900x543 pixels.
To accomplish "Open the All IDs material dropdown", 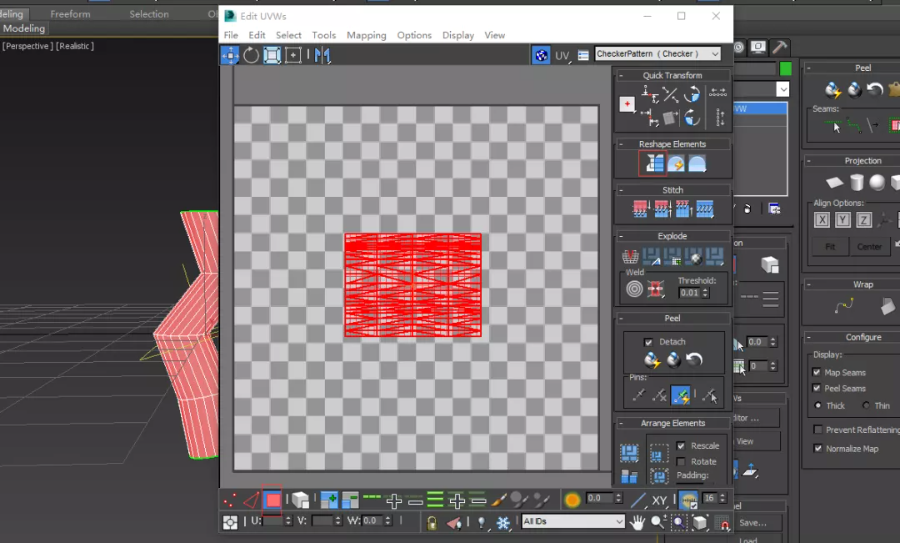I will point(573,521).
